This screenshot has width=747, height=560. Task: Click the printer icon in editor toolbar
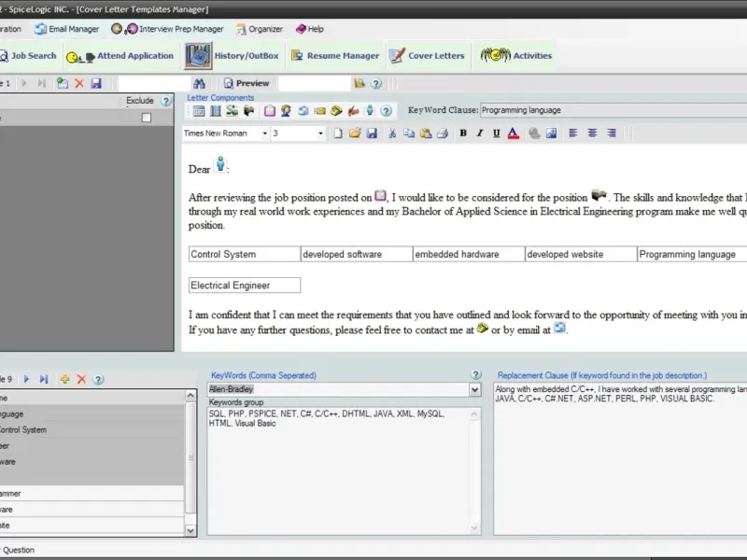click(443, 133)
